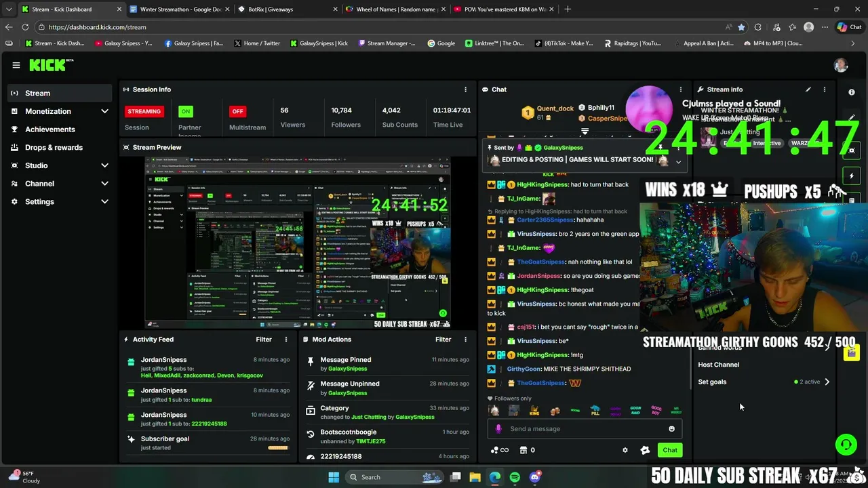868x488 pixels.
Task: Open Spotify from the taskbar
Action: (515, 477)
